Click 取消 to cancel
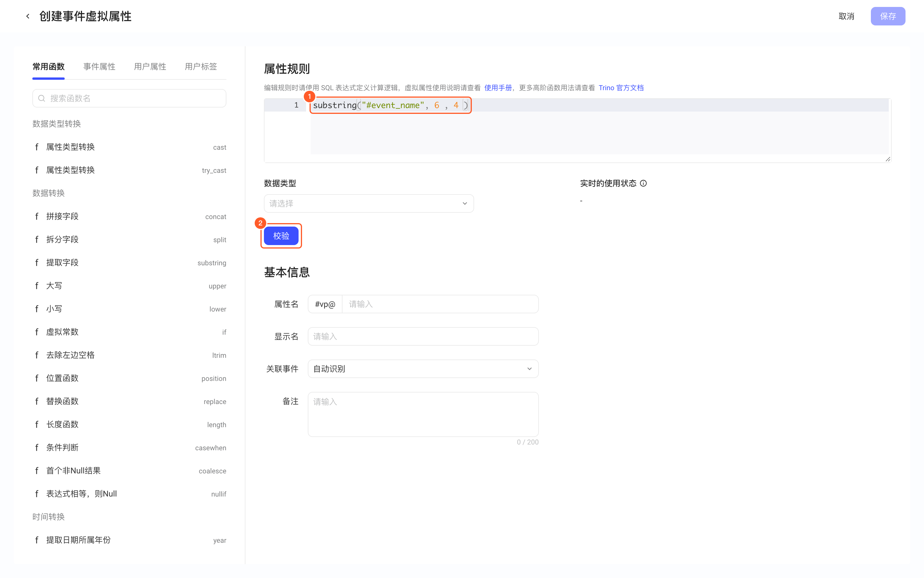924x578 pixels. click(846, 16)
